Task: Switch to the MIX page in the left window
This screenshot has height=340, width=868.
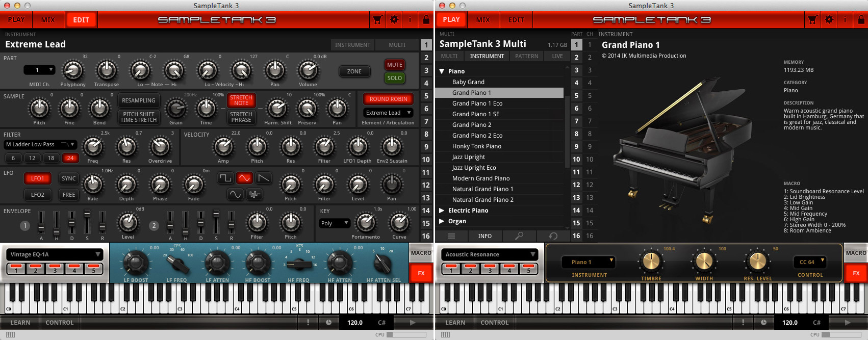Action: coord(48,20)
